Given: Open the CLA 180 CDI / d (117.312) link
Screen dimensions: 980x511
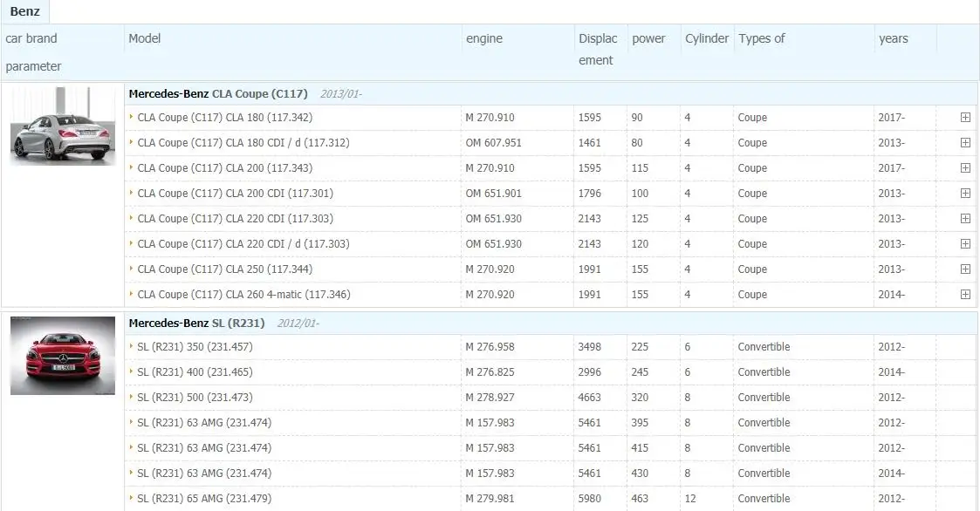Looking at the screenshot, I should point(243,142).
